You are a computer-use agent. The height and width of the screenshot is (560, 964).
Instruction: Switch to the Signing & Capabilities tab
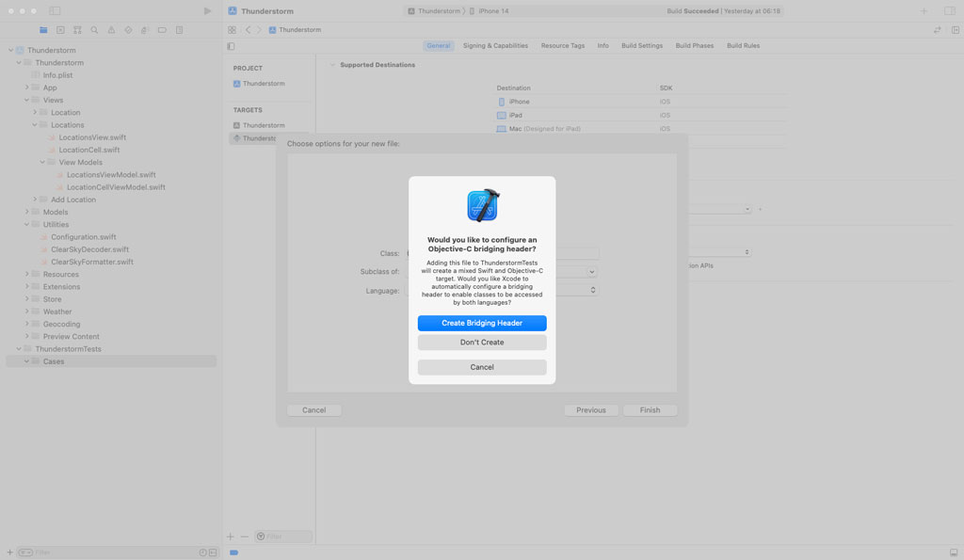pos(495,44)
